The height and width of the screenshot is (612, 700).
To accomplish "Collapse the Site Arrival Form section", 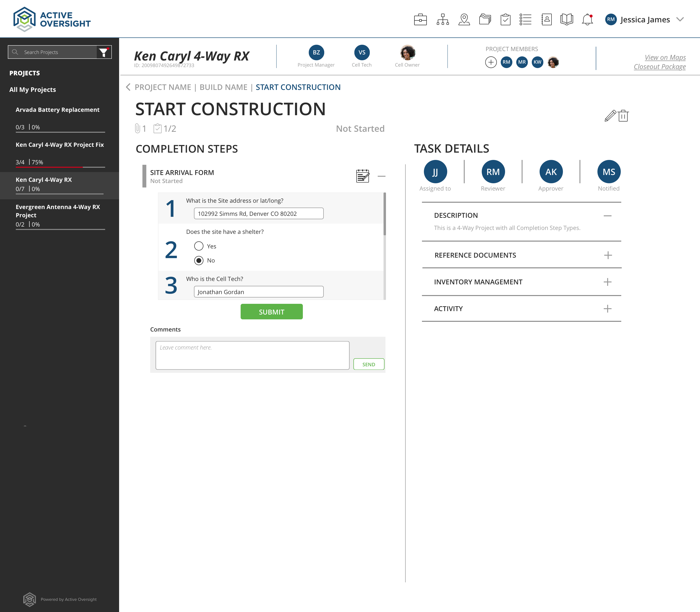I will tap(382, 176).
